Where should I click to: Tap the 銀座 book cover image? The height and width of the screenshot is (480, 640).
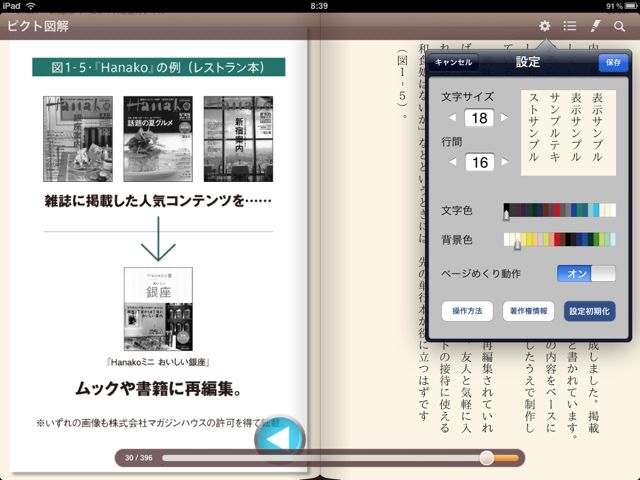pyautogui.click(x=158, y=309)
